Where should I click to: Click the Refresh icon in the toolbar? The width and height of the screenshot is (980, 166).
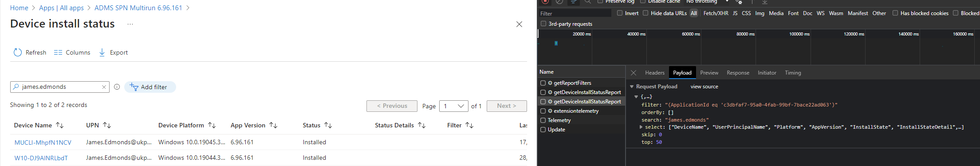18,52
